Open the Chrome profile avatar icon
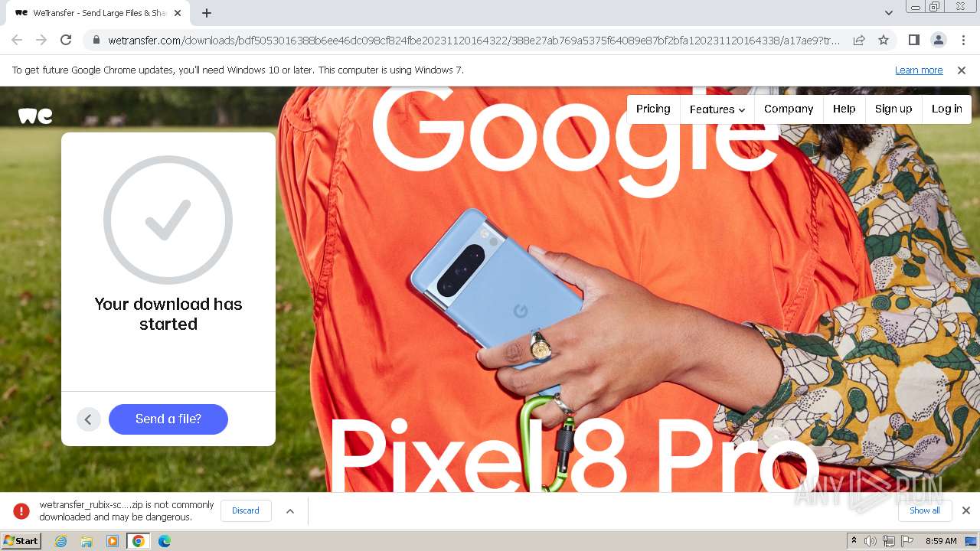 click(938, 40)
